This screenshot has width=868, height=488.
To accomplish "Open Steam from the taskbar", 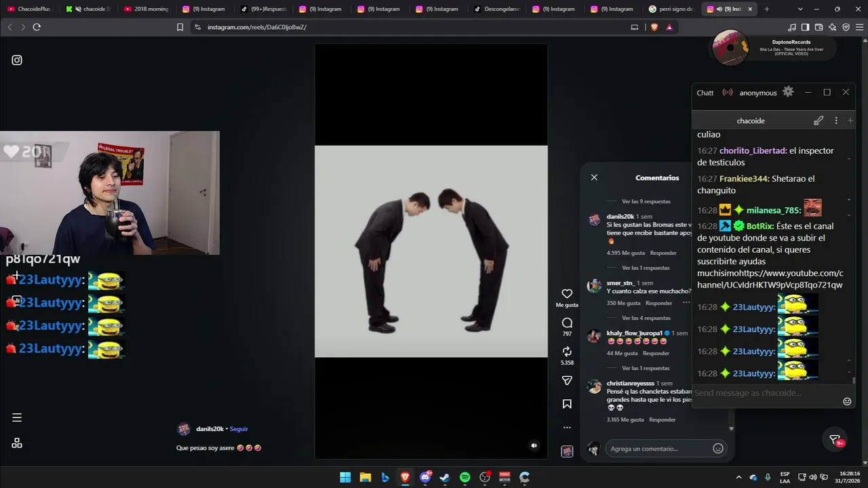I will 445,477.
